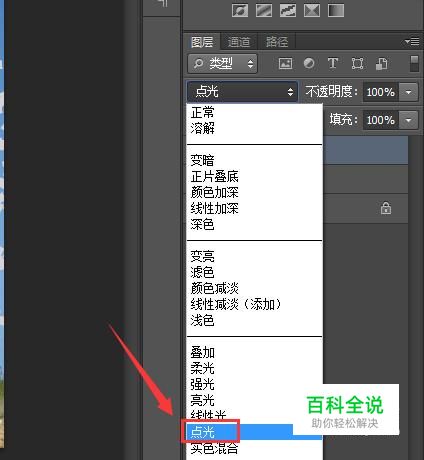The width and height of the screenshot is (424, 460).
Task: Choose 强光 blend mode
Action: pyautogui.click(x=254, y=384)
